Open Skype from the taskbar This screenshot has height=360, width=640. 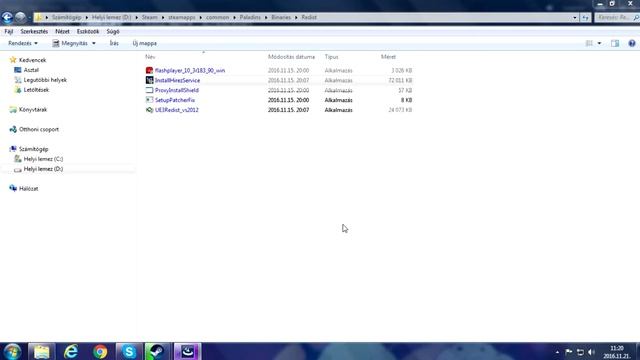(129, 351)
